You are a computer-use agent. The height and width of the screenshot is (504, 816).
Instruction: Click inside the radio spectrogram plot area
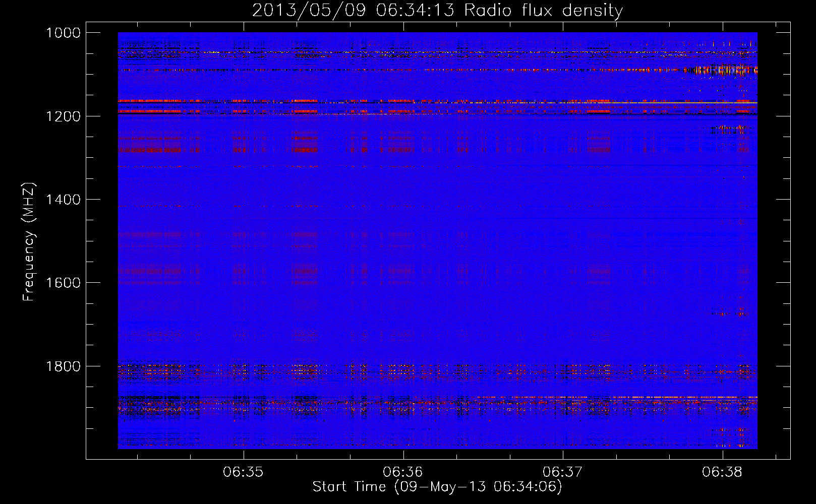(x=437, y=240)
